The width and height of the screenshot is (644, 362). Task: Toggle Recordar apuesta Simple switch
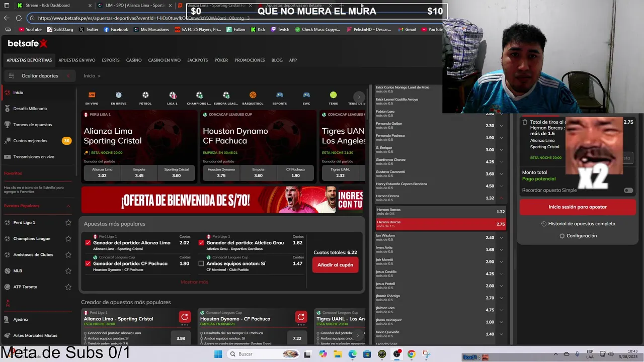click(x=628, y=191)
